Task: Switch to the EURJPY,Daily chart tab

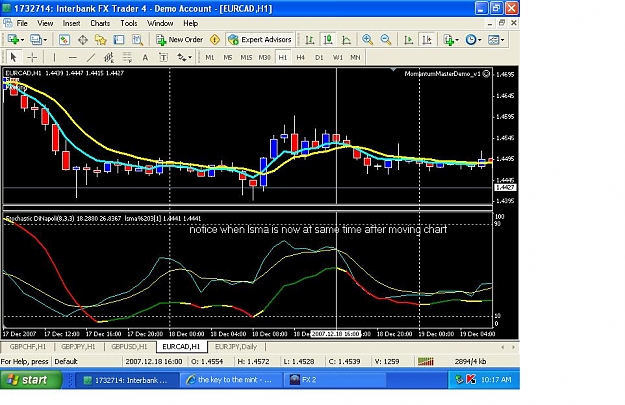Action: click(x=236, y=347)
